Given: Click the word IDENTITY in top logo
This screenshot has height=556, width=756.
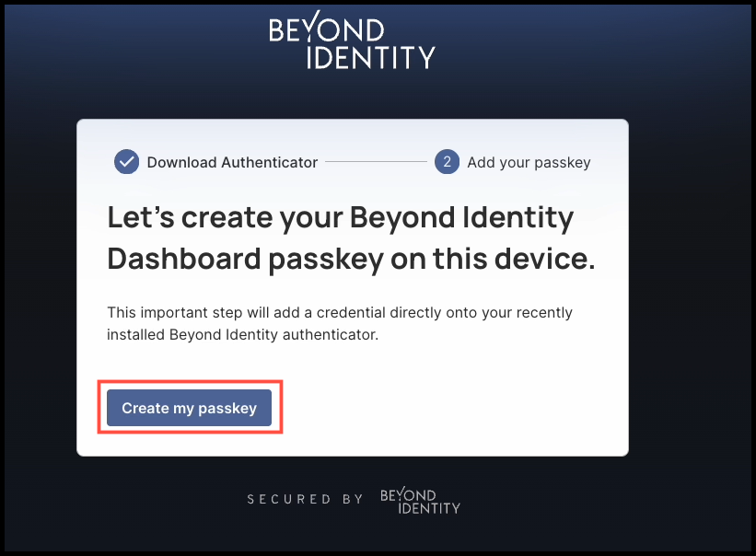Looking at the screenshot, I should [x=371, y=58].
